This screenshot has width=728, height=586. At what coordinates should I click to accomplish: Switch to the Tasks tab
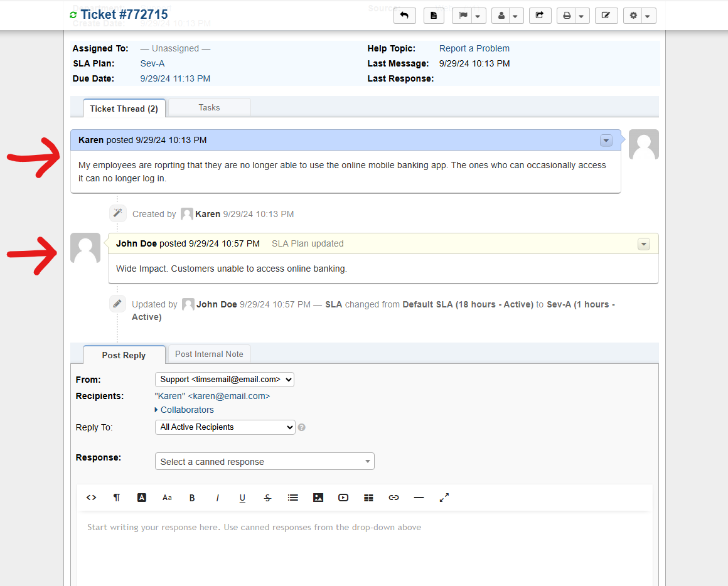pos(209,107)
